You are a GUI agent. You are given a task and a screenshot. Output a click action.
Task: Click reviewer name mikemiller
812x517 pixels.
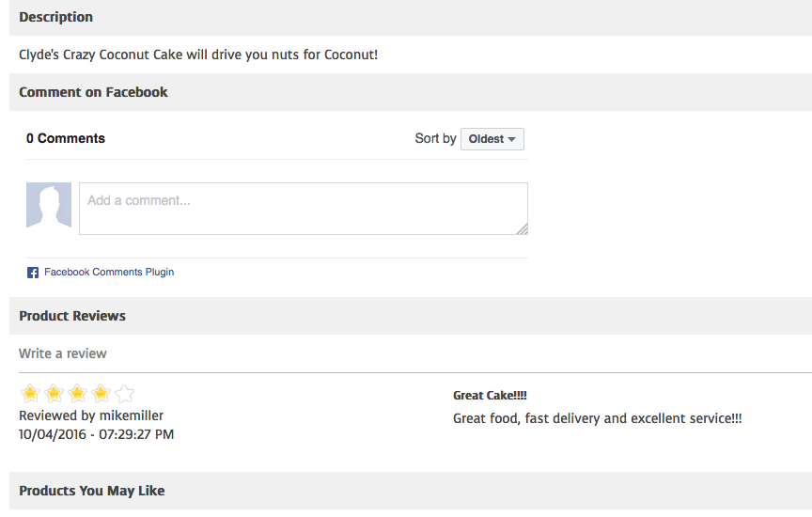coord(131,415)
